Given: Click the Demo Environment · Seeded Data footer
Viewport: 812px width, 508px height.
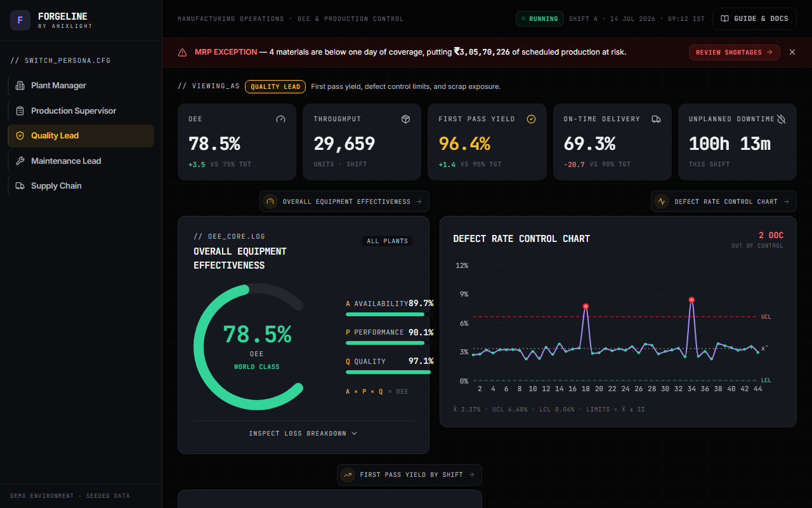Looking at the screenshot, I should point(70,496).
